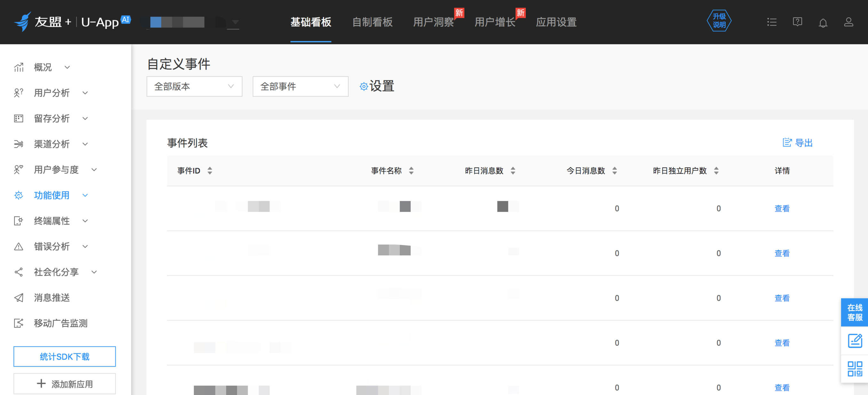This screenshot has height=395, width=868.
Task: Click 查看 in the second event row
Action: click(782, 253)
